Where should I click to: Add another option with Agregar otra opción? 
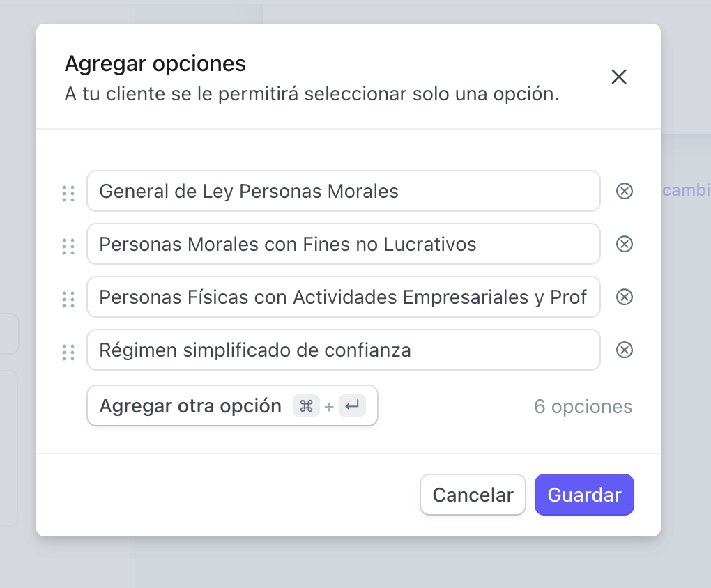tap(232, 405)
